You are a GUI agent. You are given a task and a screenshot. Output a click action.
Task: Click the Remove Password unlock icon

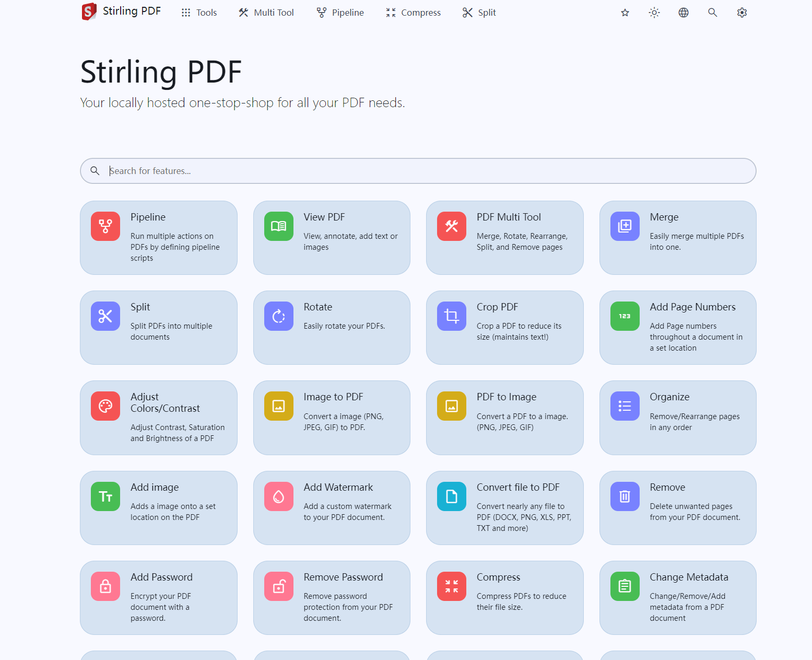[279, 586]
